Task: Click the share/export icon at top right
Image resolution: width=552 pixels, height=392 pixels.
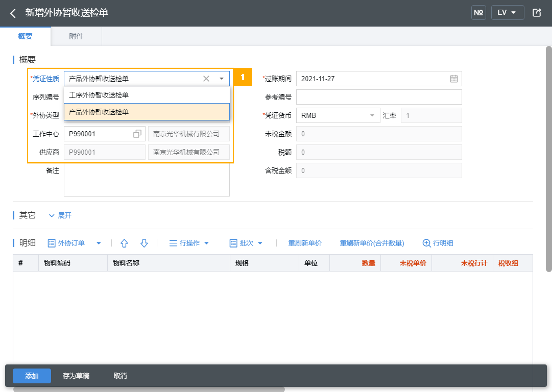Action: [x=537, y=13]
